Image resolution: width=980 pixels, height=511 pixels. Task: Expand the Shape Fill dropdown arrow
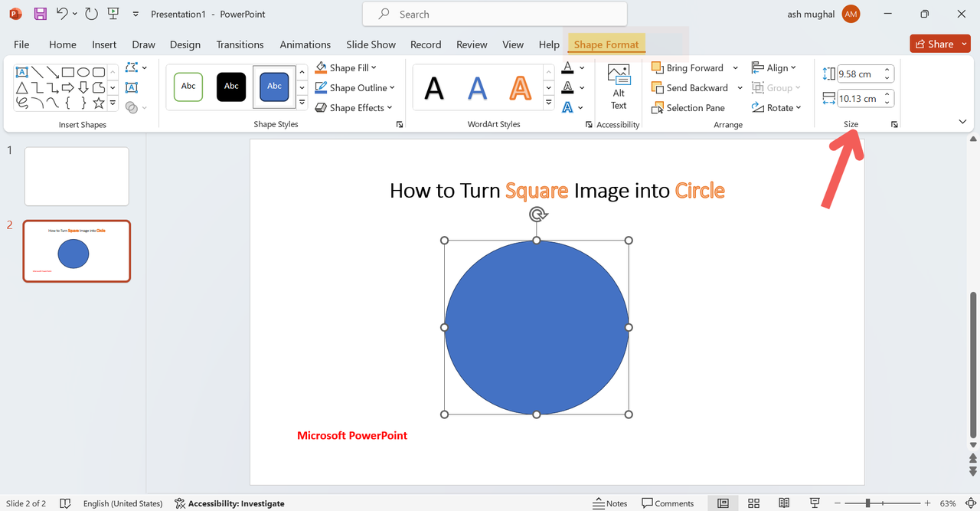[374, 68]
